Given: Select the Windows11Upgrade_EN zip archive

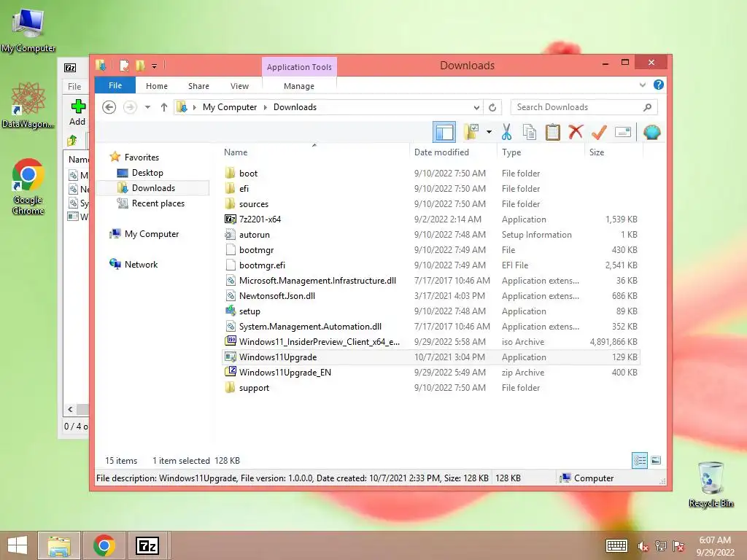Looking at the screenshot, I should tap(430, 373).
